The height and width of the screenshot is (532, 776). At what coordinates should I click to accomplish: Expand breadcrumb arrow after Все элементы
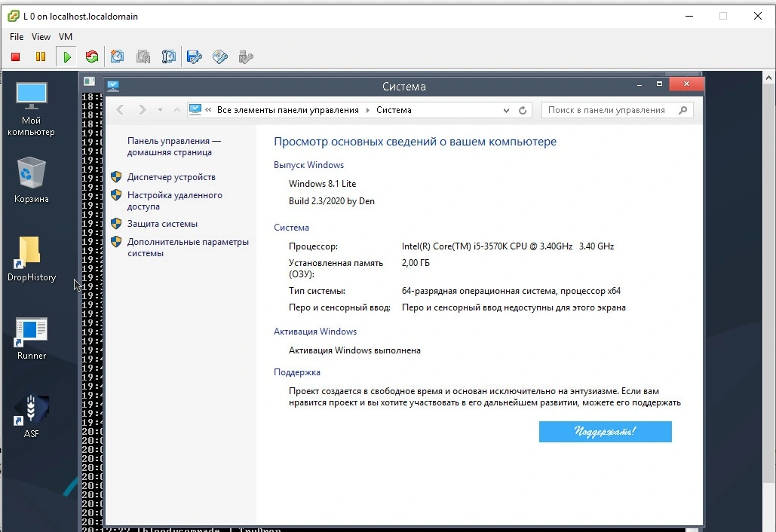(x=368, y=110)
